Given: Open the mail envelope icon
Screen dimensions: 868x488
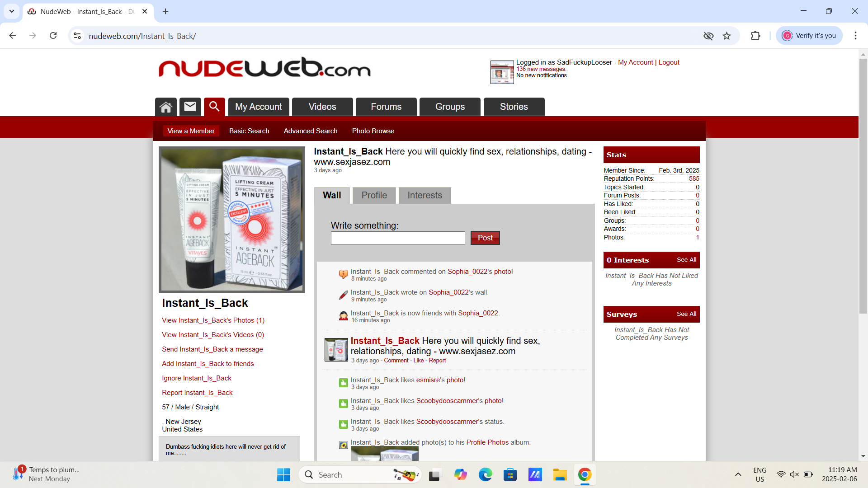Looking at the screenshot, I should pyautogui.click(x=190, y=107).
